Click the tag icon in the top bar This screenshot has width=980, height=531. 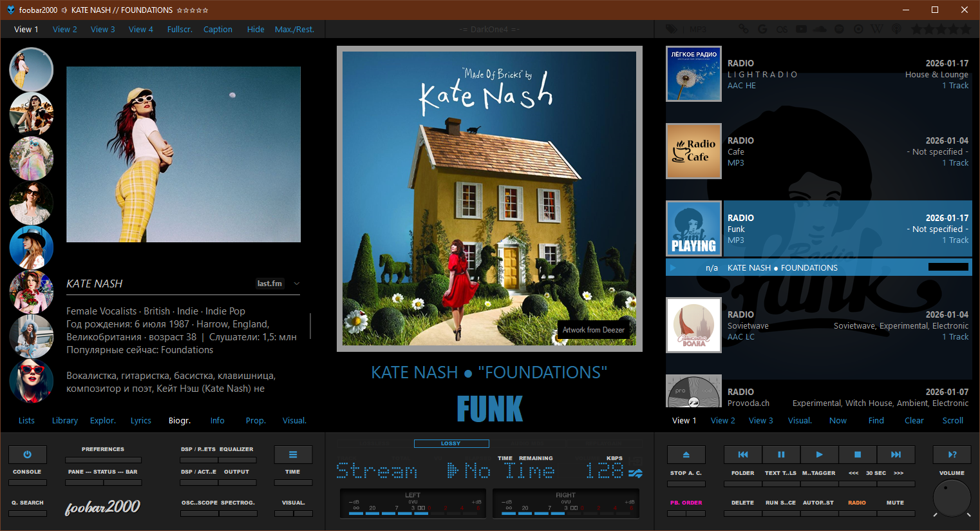point(672,29)
